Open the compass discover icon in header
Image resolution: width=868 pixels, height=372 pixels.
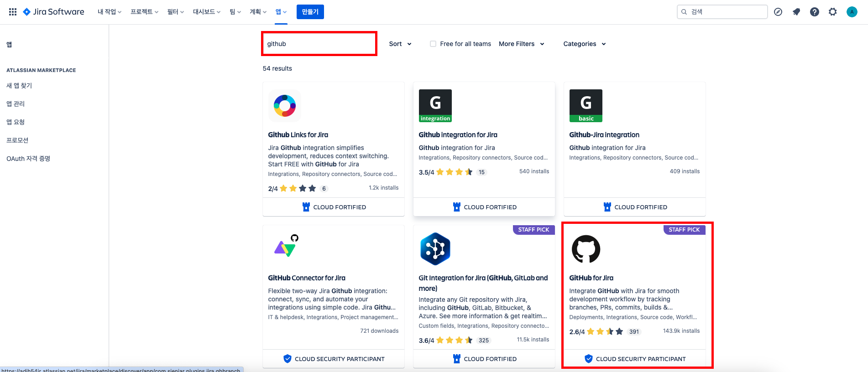pos(778,12)
